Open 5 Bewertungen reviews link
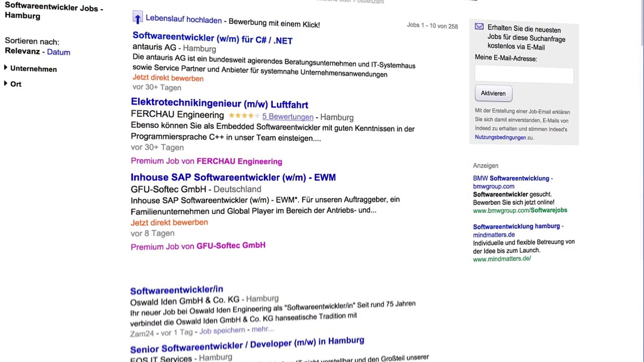The image size is (644, 362). pyautogui.click(x=287, y=117)
